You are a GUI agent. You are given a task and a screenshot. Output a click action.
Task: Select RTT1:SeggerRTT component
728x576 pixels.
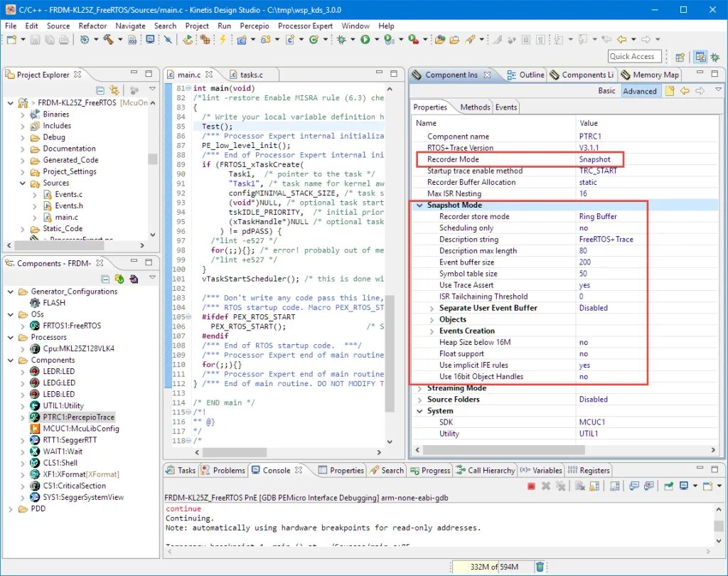click(70, 440)
